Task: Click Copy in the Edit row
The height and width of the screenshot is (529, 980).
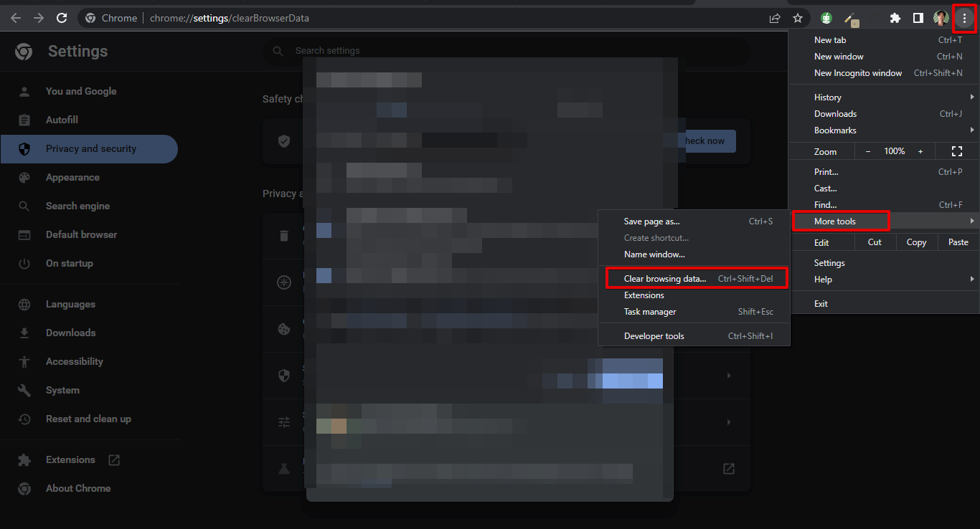Action: [916, 242]
